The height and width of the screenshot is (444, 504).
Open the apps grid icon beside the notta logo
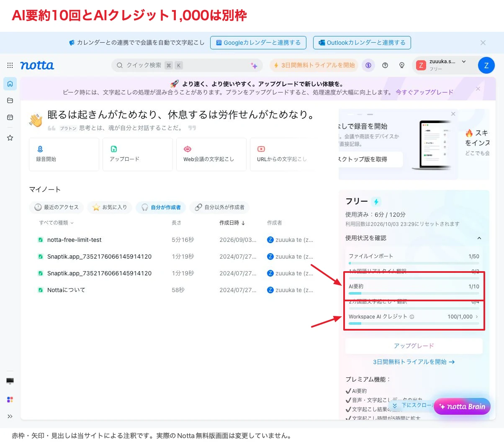[10, 65]
